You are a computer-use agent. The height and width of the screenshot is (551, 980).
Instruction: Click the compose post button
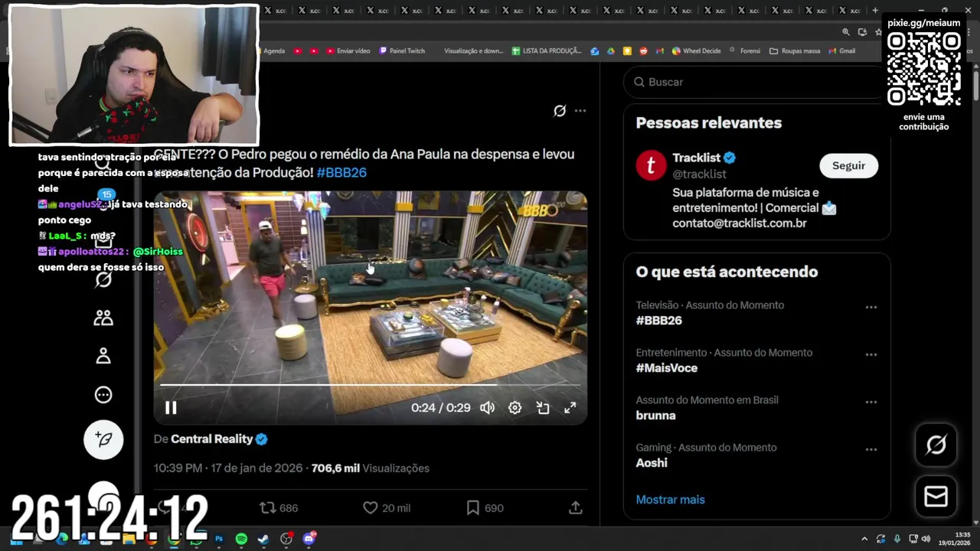[x=103, y=439]
